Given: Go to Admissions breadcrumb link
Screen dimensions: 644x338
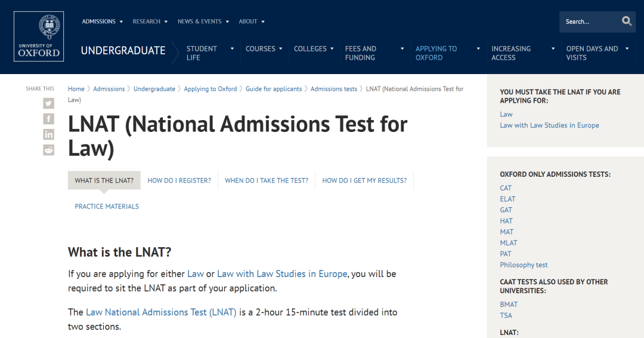Looking at the screenshot, I should coord(109,89).
